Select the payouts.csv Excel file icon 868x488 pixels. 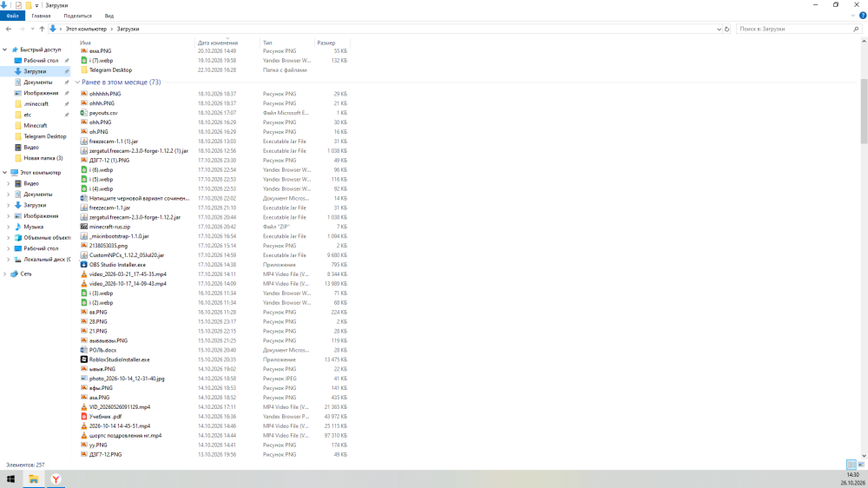point(84,113)
